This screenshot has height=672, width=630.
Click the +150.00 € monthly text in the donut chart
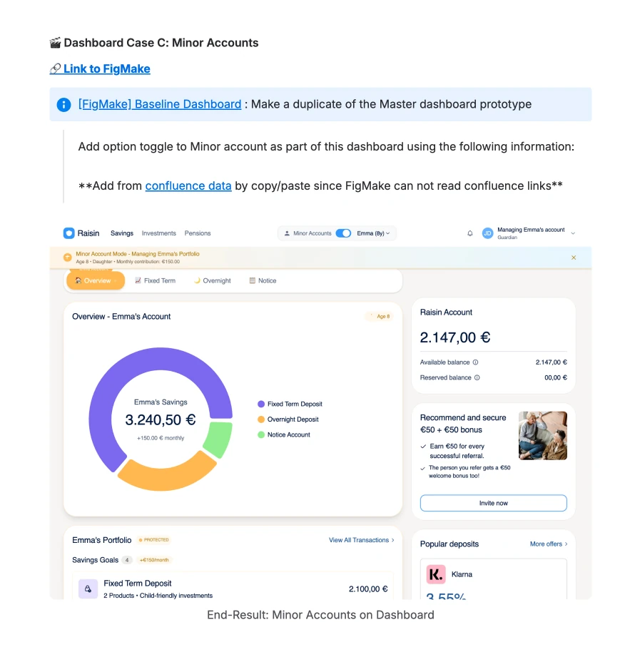[x=161, y=438]
